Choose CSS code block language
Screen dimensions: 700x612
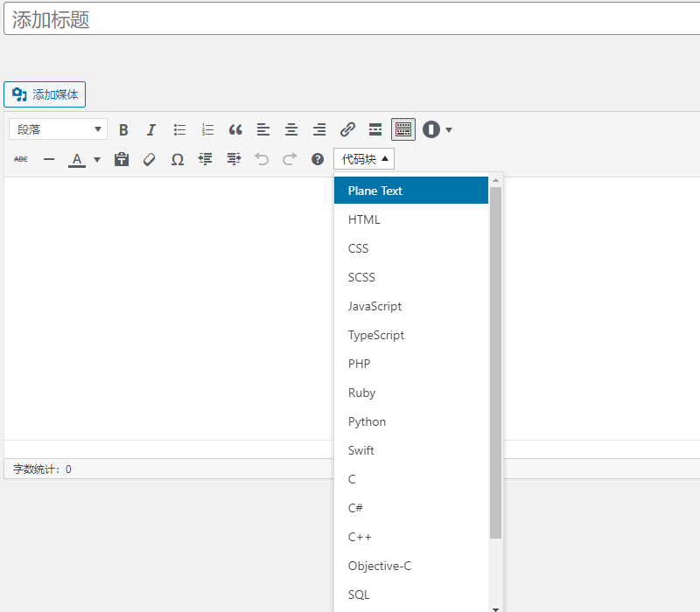click(411, 248)
